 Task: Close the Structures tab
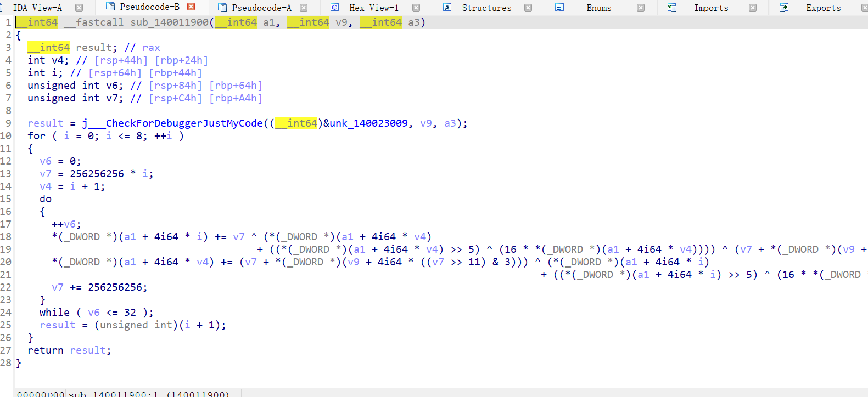528,8
